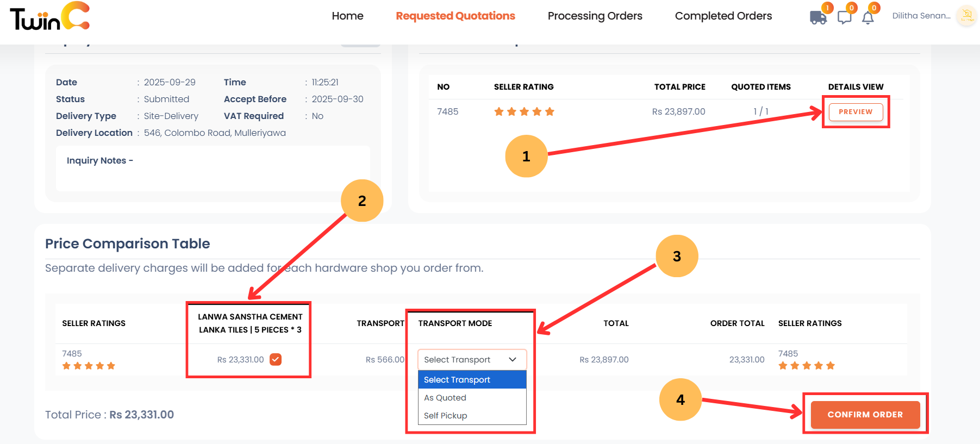Click the TRANSPORT MODE column header
The width and height of the screenshot is (980, 444).
[x=455, y=323]
